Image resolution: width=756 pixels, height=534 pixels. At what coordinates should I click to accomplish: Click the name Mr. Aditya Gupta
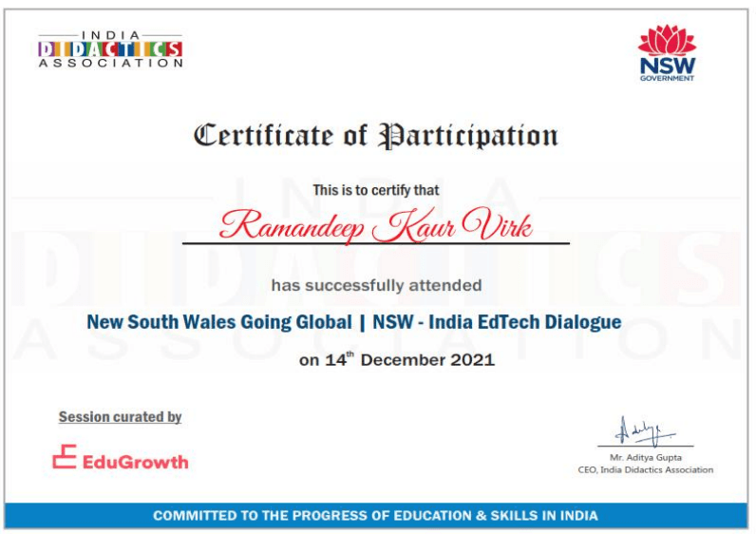click(645, 458)
